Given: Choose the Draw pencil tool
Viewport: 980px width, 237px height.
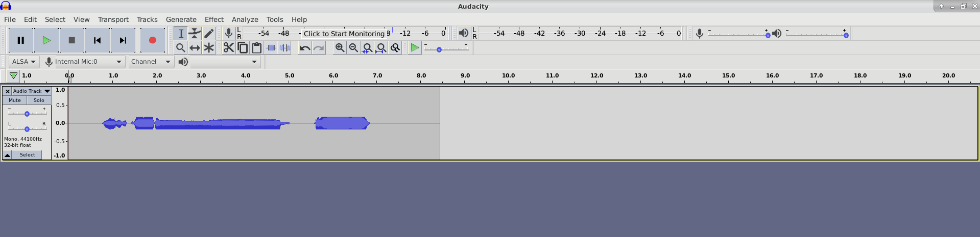Looking at the screenshot, I should click(x=209, y=34).
